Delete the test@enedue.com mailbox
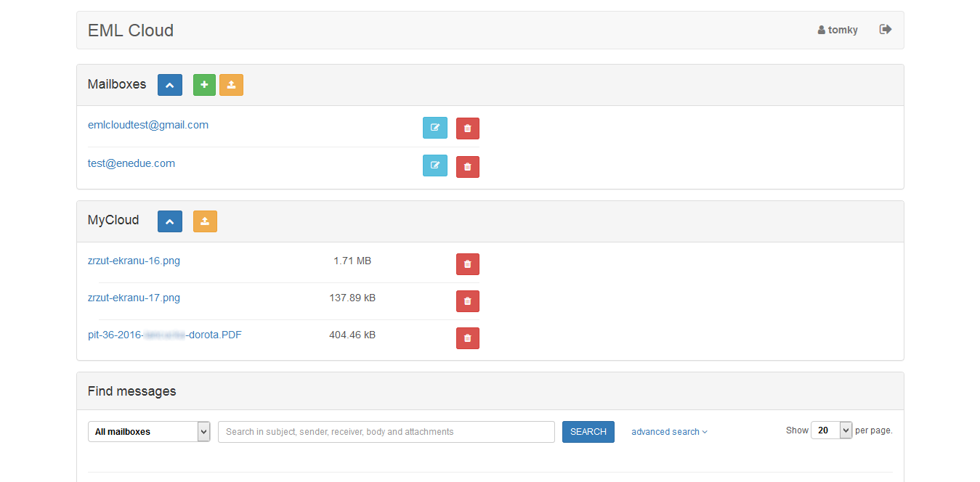The image size is (980, 482). 467,167
